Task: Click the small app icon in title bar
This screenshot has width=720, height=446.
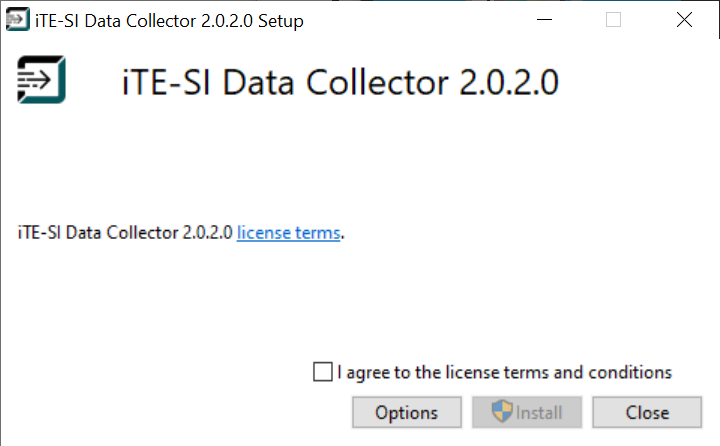Action: [x=17, y=20]
